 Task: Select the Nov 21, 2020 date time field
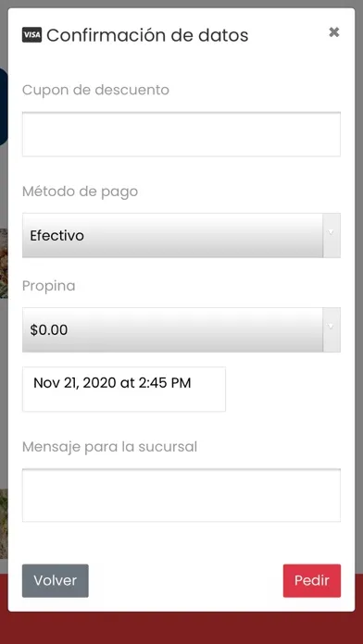point(124,389)
